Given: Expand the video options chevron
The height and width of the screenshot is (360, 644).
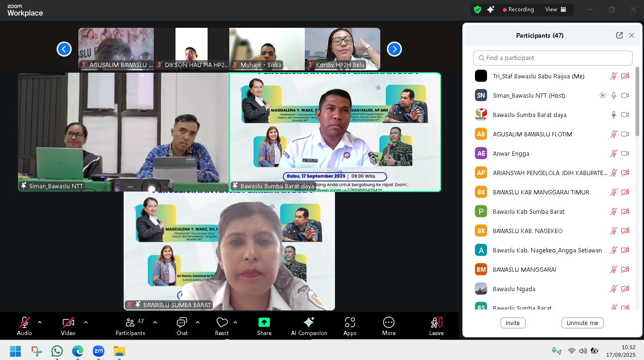Looking at the screenshot, I should coord(86,322).
